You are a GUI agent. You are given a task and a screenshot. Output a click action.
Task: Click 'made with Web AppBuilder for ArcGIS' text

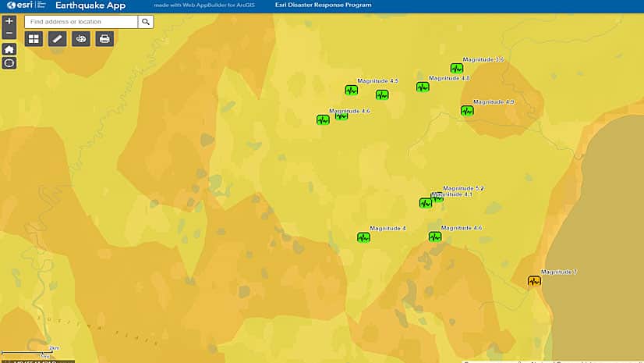tap(204, 5)
